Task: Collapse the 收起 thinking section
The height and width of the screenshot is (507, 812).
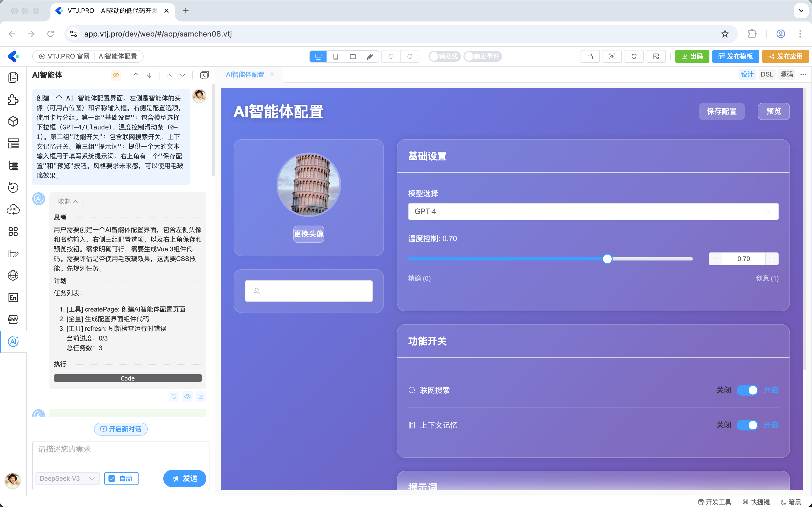Action: tap(68, 201)
